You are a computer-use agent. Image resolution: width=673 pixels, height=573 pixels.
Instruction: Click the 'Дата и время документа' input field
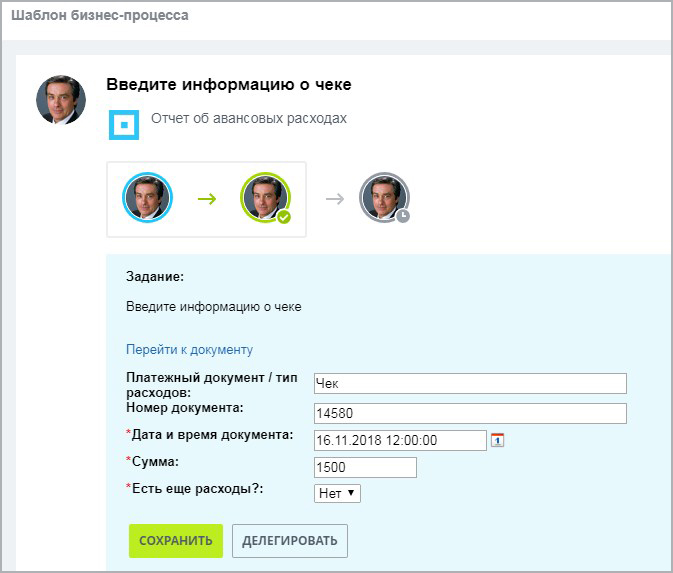(x=399, y=441)
